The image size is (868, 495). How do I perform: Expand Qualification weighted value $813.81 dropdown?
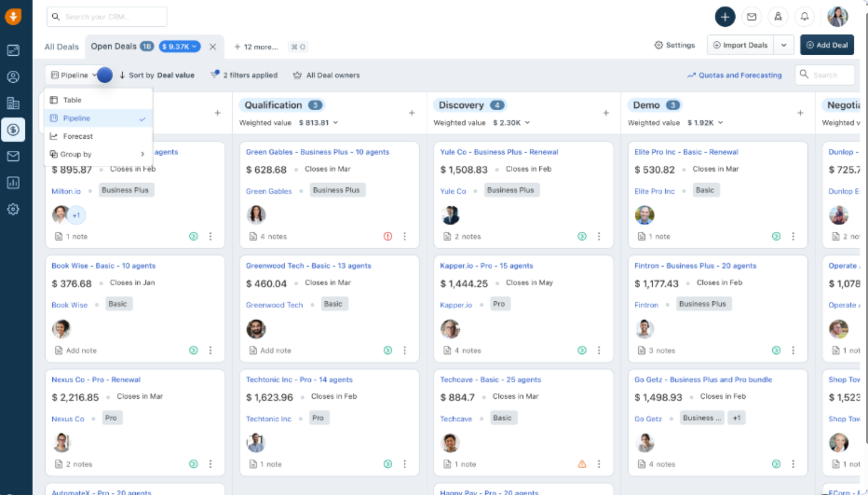pyautogui.click(x=319, y=122)
